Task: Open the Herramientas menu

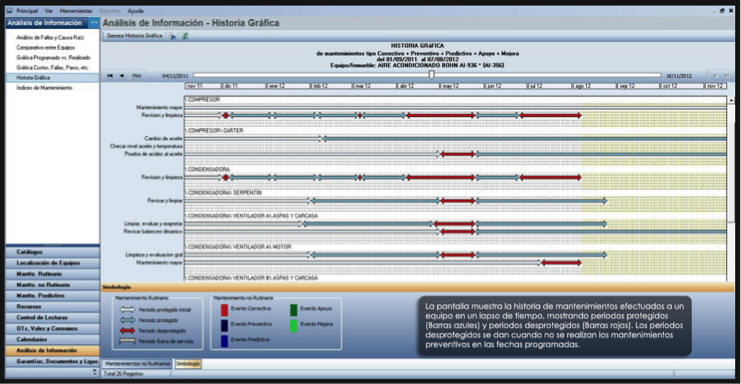Action: click(x=76, y=10)
